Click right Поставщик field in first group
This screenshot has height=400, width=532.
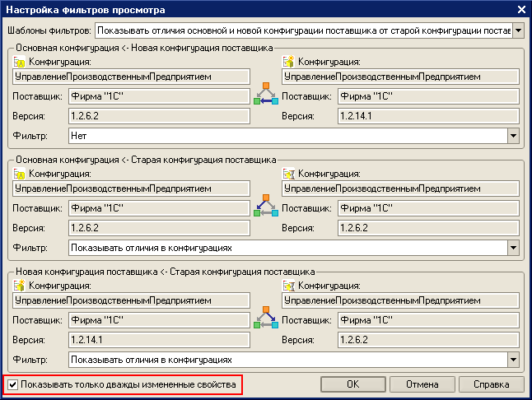click(x=428, y=96)
